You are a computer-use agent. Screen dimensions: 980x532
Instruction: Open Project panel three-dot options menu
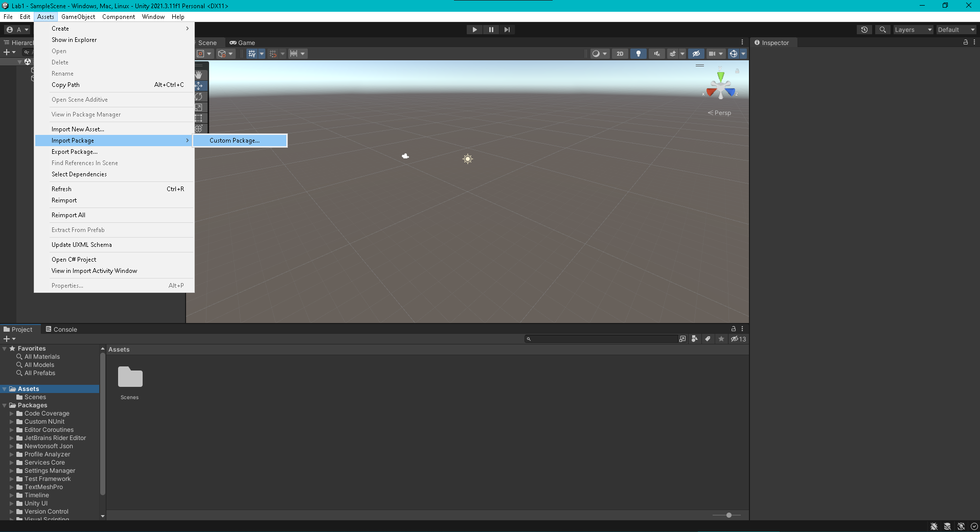742,329
